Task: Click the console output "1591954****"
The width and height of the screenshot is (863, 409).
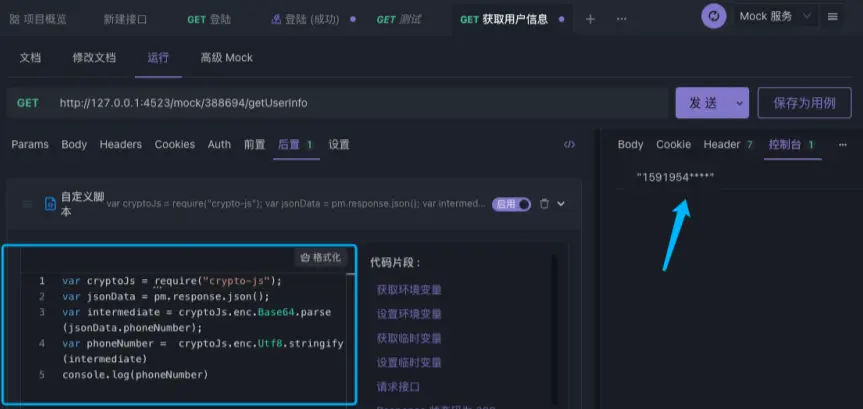Action: pyautogui.click(x=675, y=177)
